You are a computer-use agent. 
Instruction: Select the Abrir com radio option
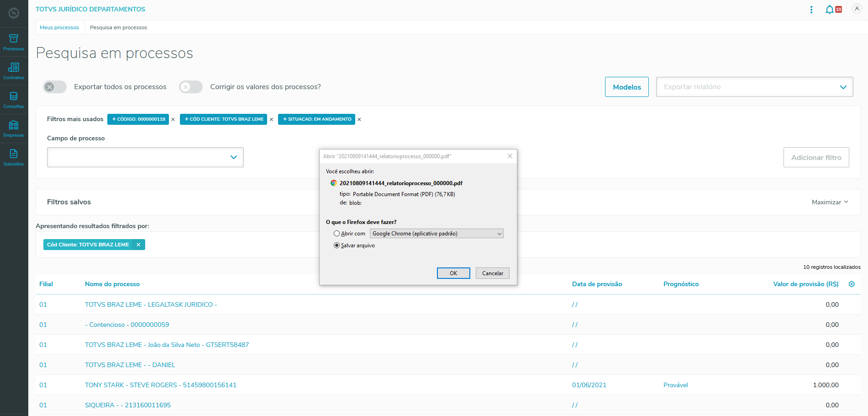click(337, 234)
